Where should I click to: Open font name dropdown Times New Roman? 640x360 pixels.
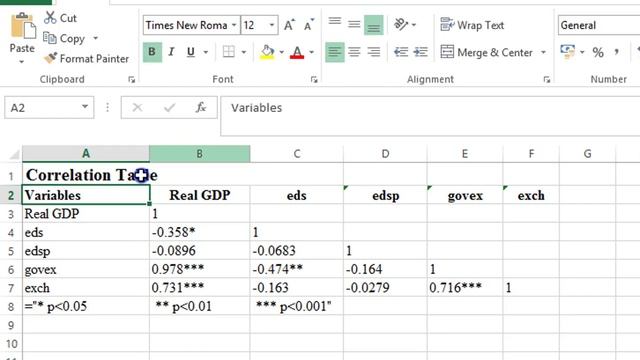(x=234, y=25)
